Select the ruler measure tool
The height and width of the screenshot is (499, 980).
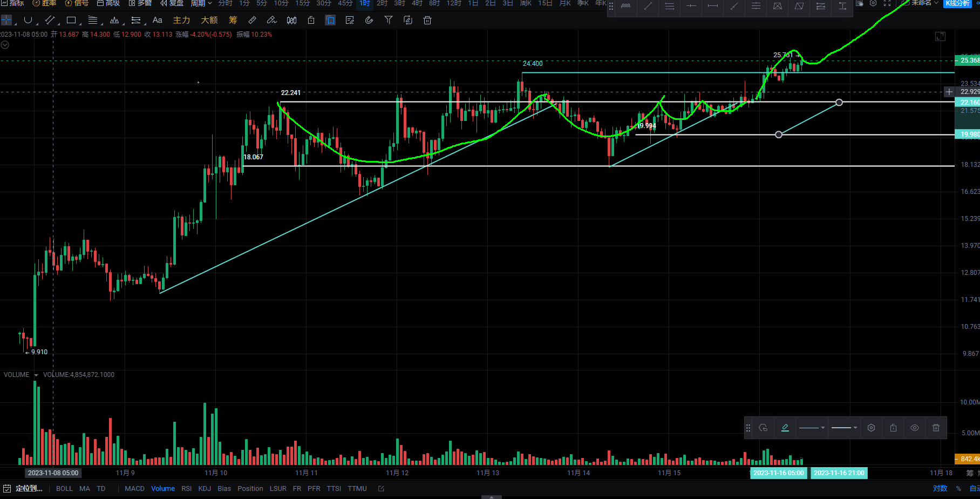(252, 20)
